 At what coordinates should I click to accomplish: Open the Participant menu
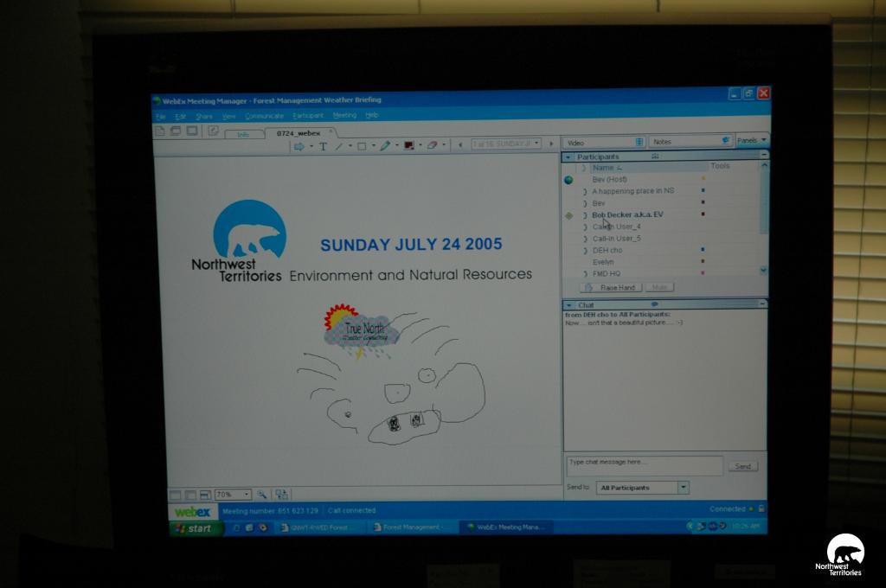(308, 115)
